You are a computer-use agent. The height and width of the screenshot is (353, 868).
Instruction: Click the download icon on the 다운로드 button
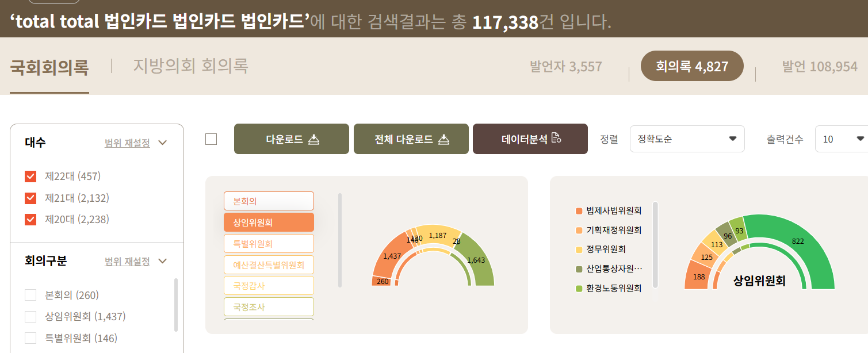click(x=315, y=139)
